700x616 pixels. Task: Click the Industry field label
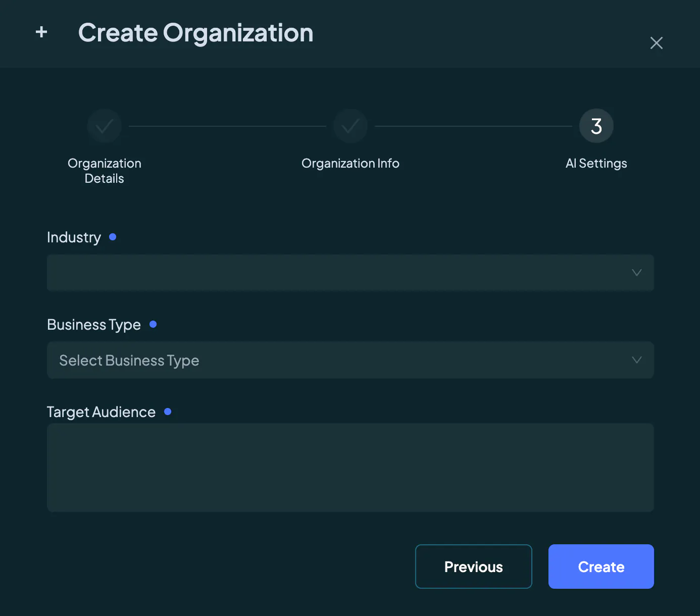pos(74,237)
